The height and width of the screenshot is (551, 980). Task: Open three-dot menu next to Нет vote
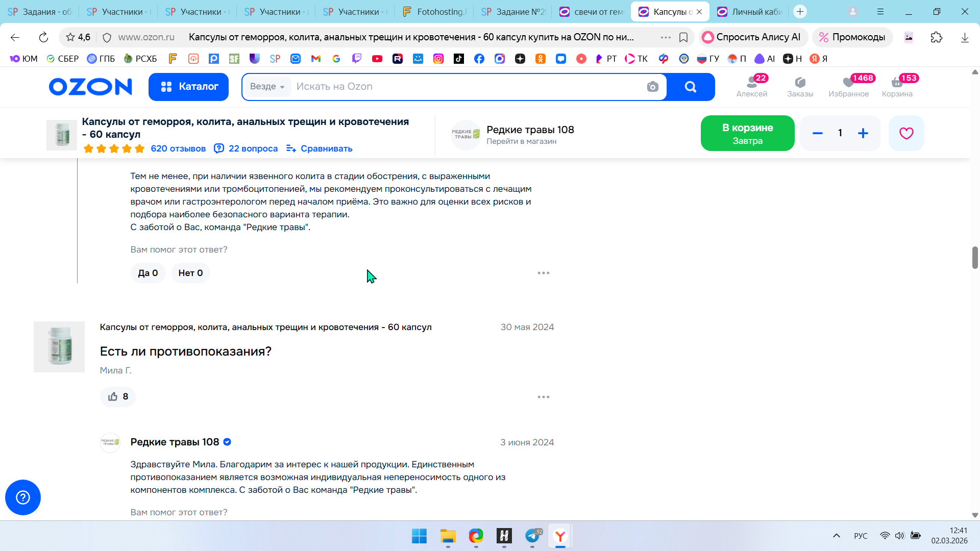(543, 273)
